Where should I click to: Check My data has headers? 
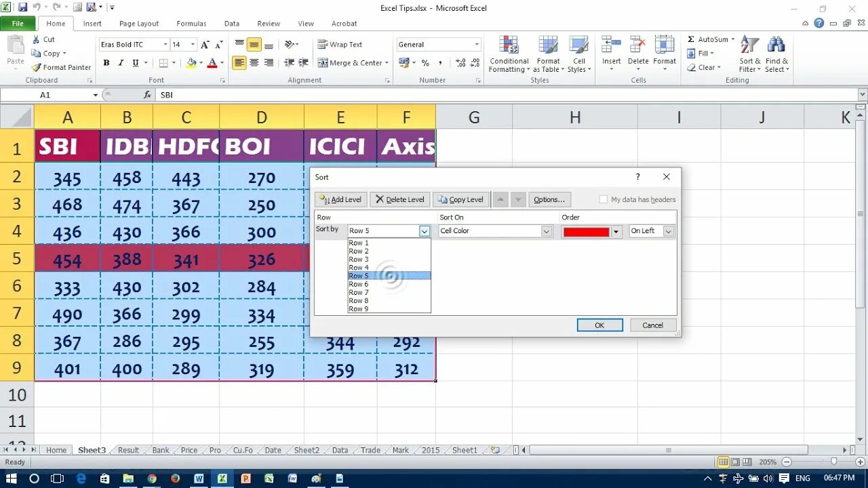point(603,199)
